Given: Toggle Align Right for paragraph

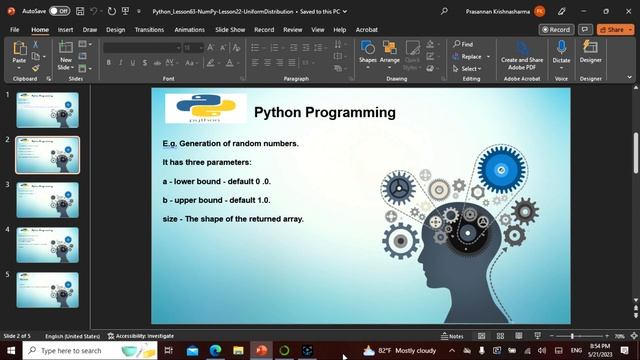Looking at the screenshot, I should click(x=280, y=63).
